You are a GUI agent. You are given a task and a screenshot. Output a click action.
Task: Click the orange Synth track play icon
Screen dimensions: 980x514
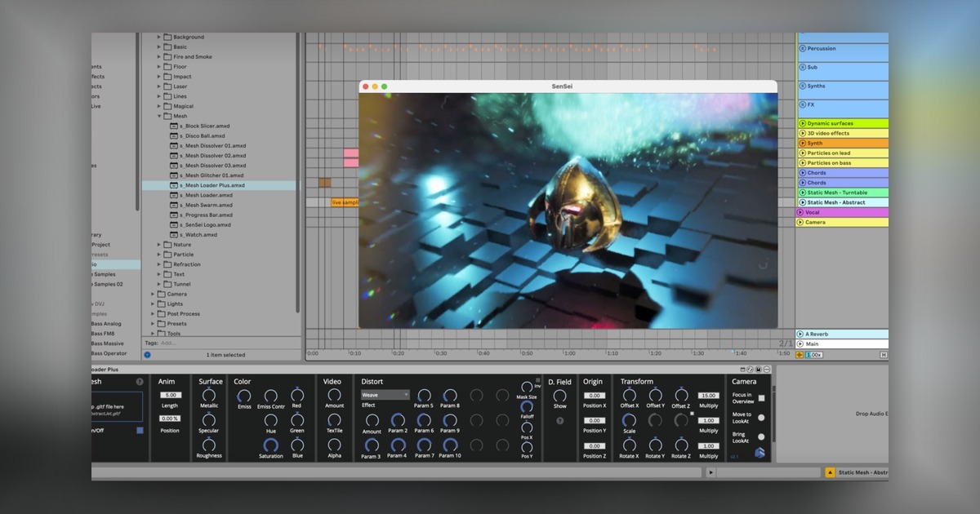tap(802, 143)
